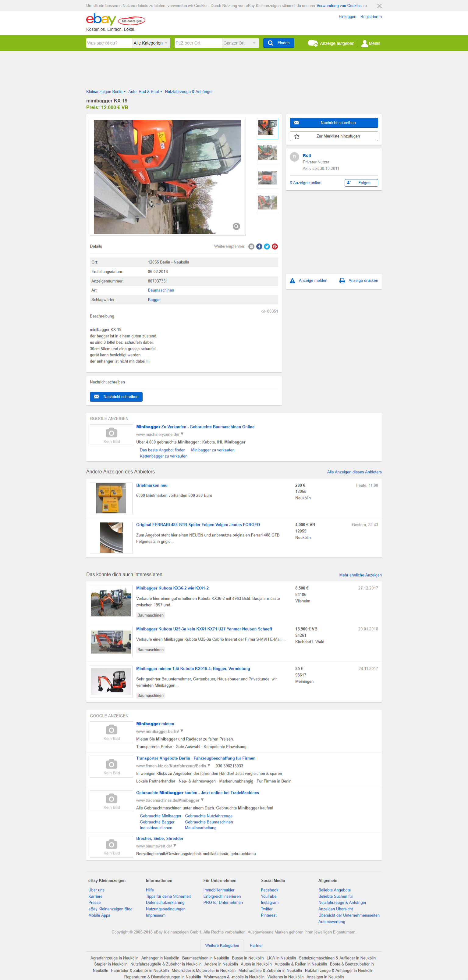Open 8 Anzeigen online link
Viewport: 468px width, 980px height.
305,183
